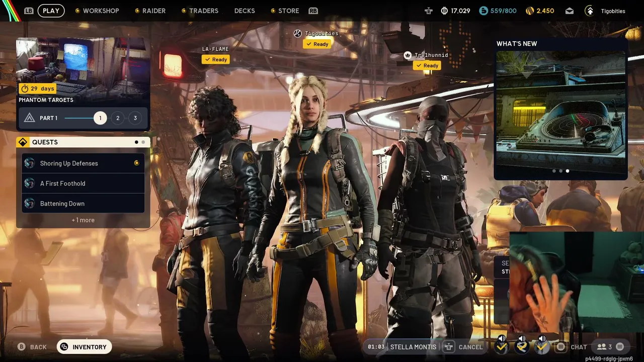
Task: Click the coin icon beside 17,029
Action: point(444,11)
